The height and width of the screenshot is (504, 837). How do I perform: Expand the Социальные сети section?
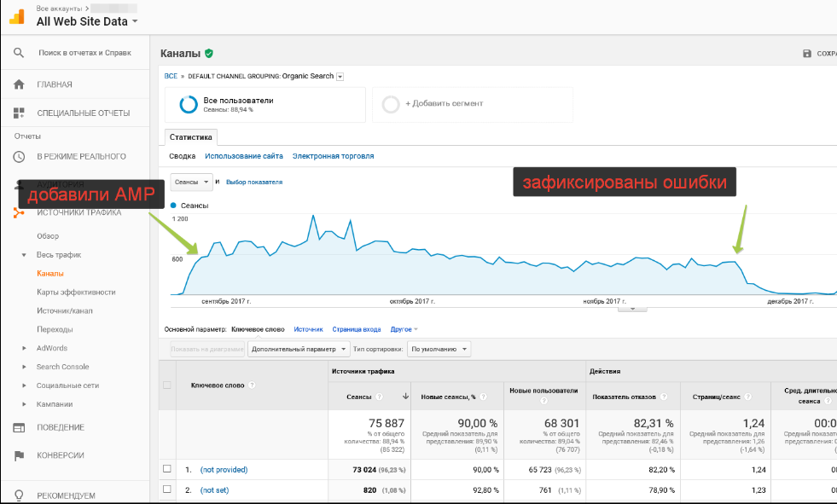coord(24,385)
